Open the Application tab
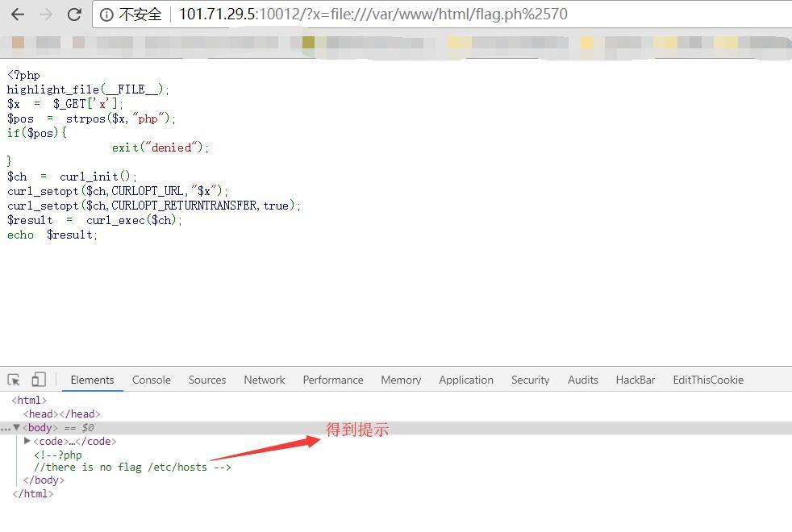The image size is (792, 532). [x=466, y=380]
